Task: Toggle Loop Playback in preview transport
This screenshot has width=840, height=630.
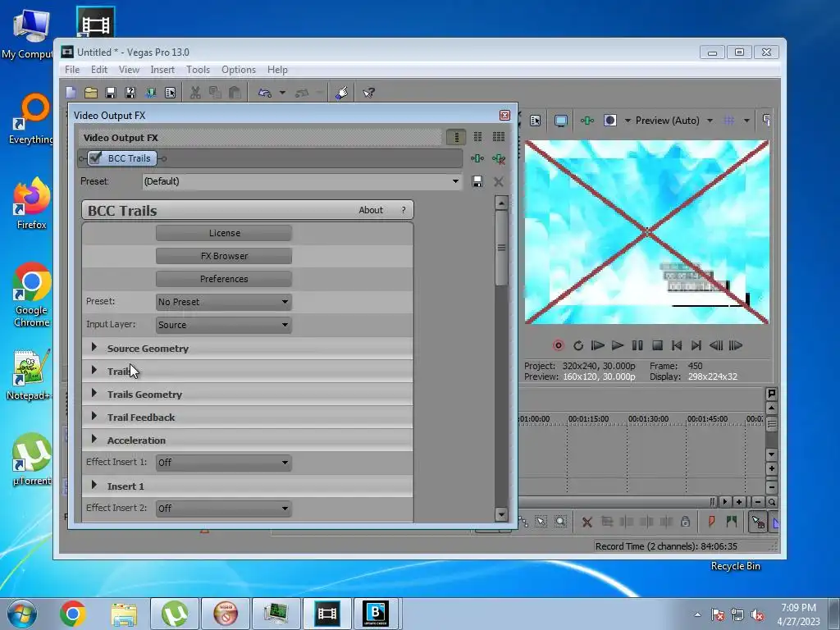Action: tap(578, 345)
